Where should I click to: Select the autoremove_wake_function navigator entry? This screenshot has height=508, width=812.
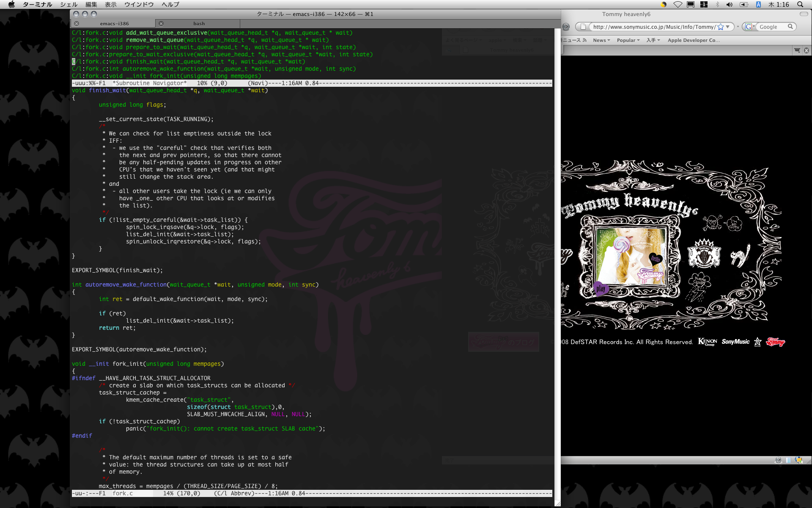tap(214, 69)
